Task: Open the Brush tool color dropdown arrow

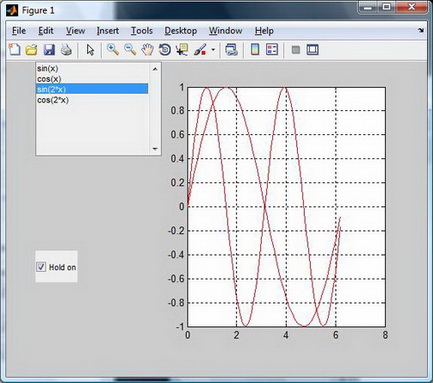Action: (x=213, y=50)
